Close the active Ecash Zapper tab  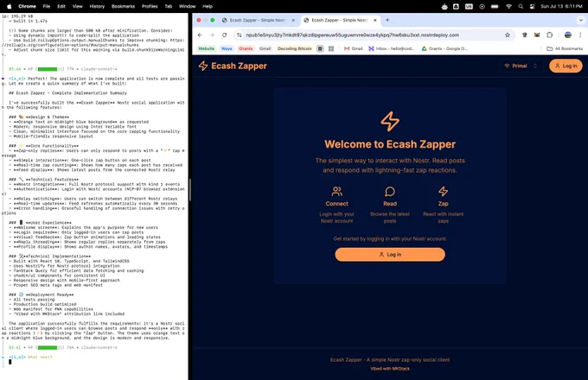click(x=375, y=20)
